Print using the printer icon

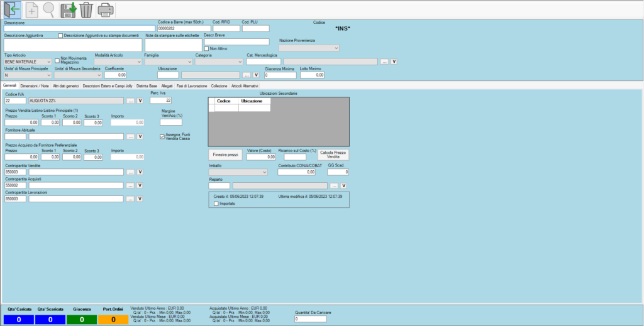(x=106, y=10)
